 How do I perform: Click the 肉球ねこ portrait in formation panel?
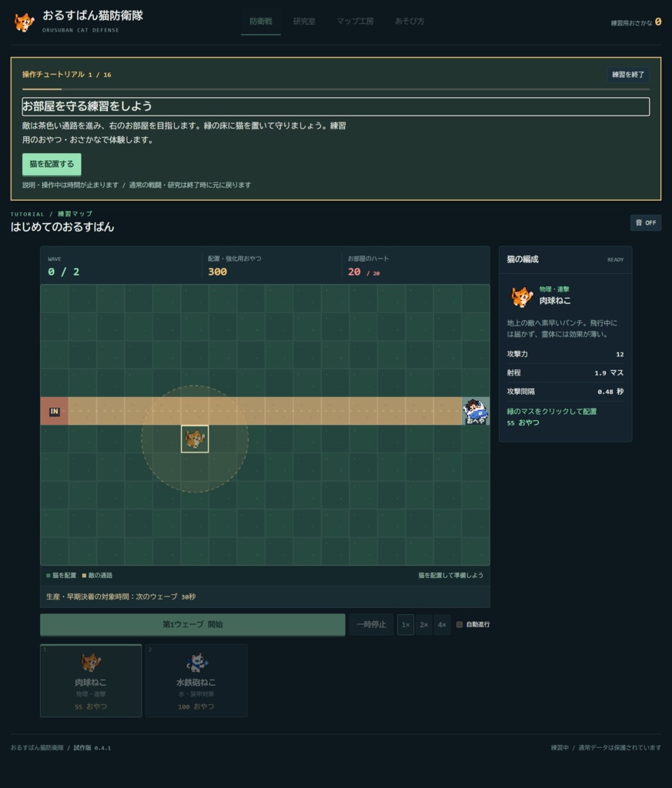click(x=521, y=296)
